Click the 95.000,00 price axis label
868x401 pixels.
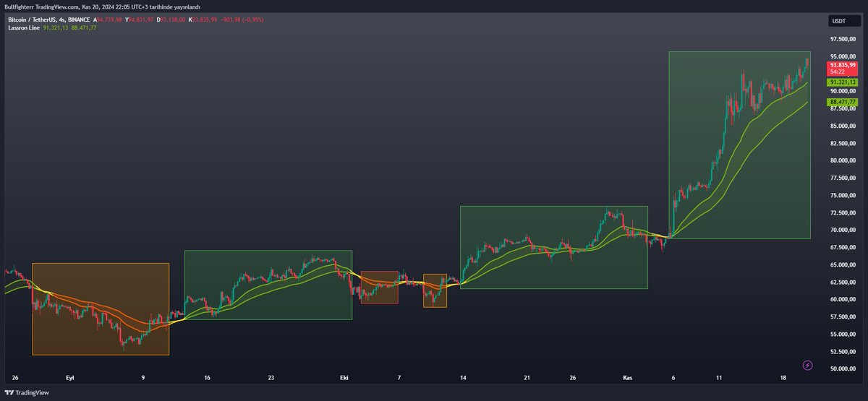[842, 56]
